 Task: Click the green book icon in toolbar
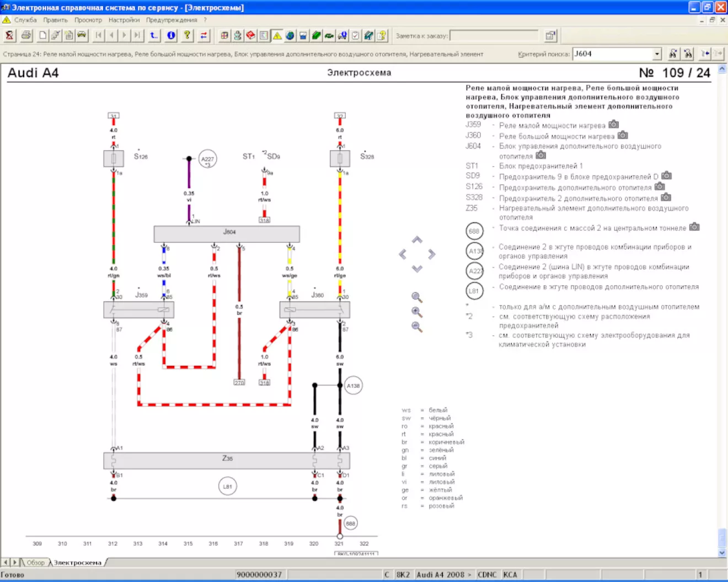point(316,36)
